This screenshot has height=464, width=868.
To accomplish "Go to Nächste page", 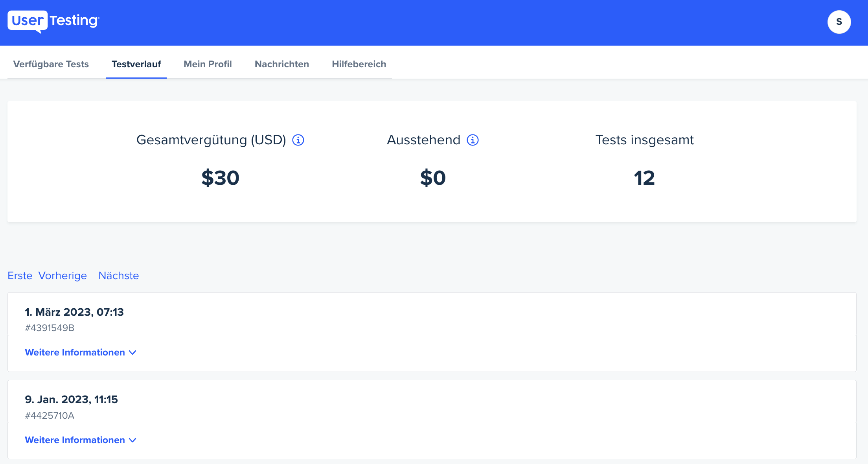I will coord(119,276).
